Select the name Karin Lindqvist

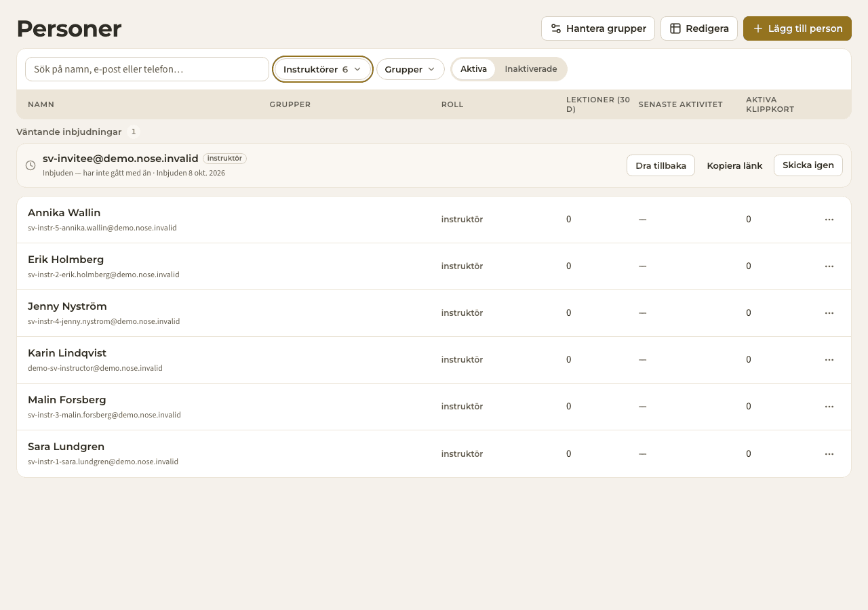[67, 353]
